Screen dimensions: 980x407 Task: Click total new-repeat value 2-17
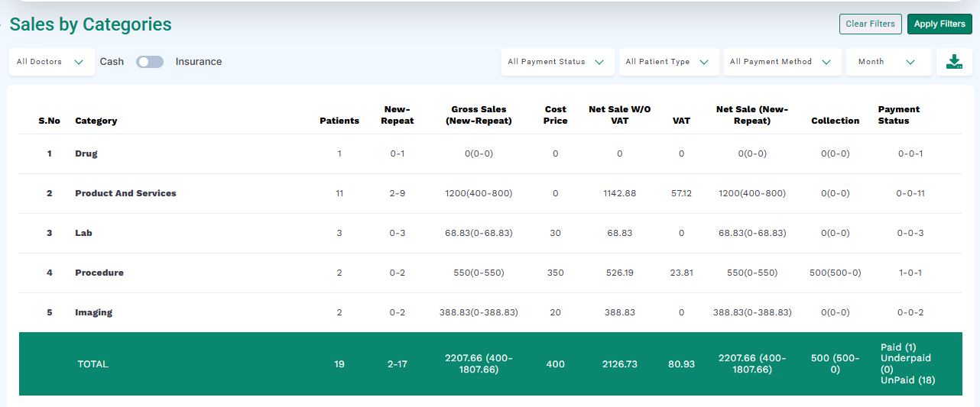pyautogui.click(x=398, y=364)
